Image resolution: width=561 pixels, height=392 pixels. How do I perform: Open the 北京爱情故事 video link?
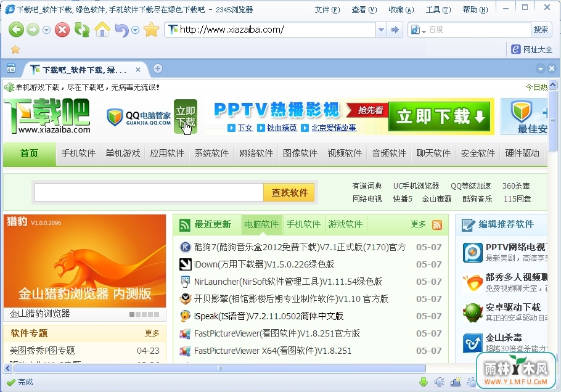point(334,128)
